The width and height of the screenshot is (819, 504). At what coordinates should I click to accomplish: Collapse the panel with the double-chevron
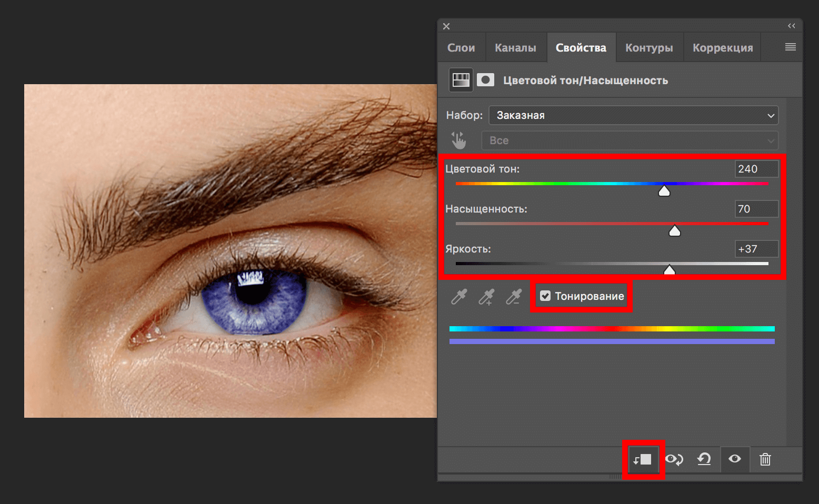791,25
